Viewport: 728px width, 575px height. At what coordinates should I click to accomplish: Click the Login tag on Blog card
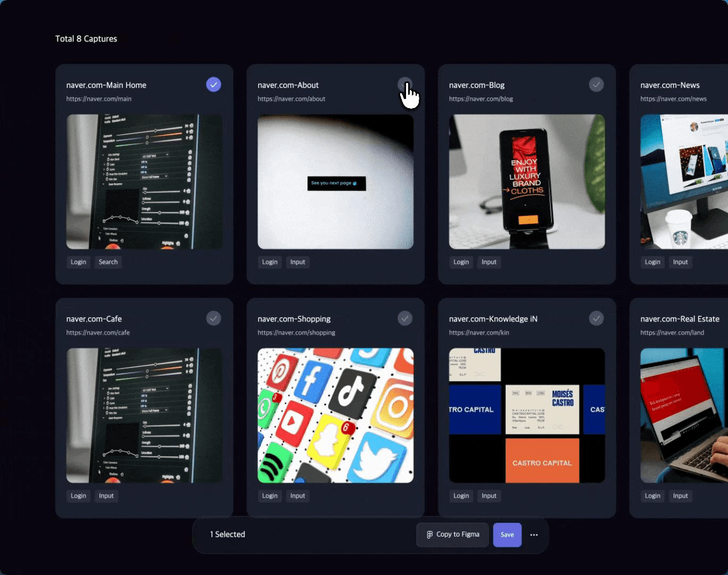coord(461,262)
